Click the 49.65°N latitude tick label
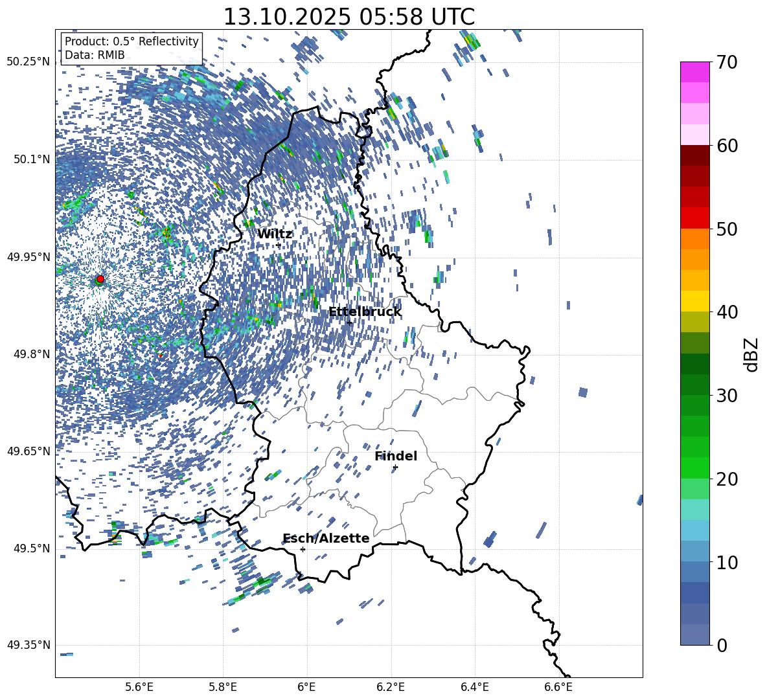Screen dimensions: 767x700 tap(29, 451)
